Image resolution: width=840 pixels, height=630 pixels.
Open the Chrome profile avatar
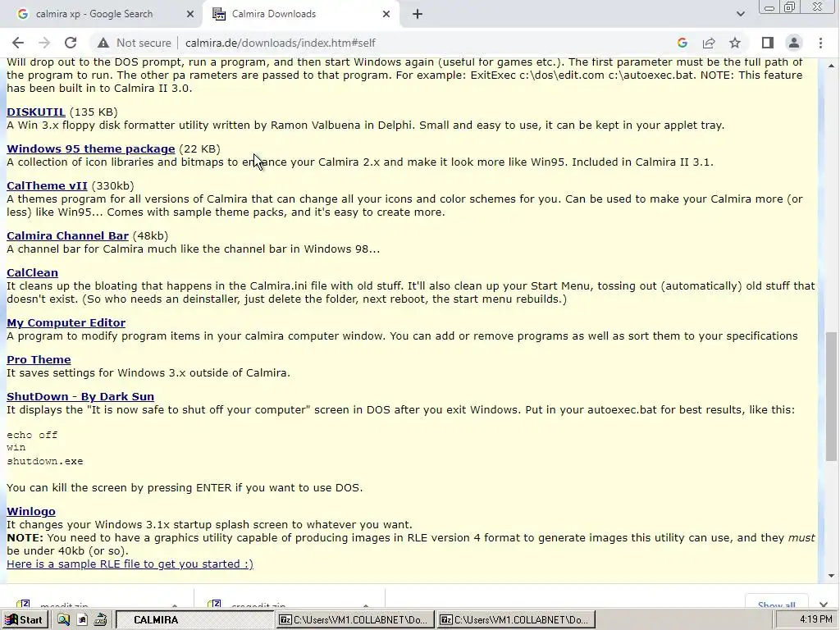tap(794, 43)
